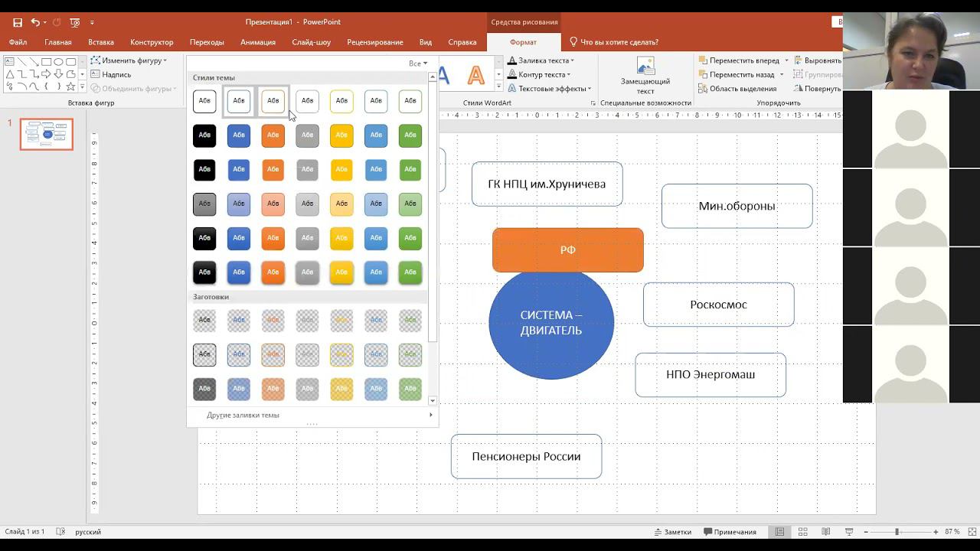Click the Надпись text box button
The width and height of the screenshot is (980, 551).
click(x=111, y=74)
